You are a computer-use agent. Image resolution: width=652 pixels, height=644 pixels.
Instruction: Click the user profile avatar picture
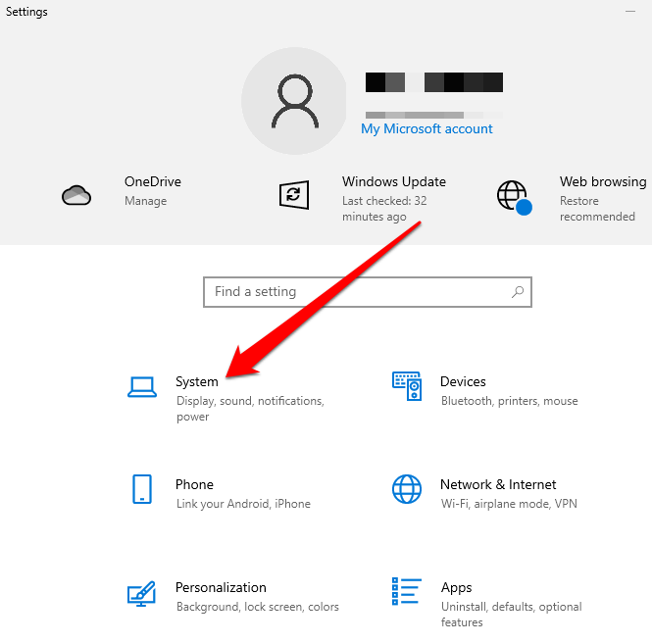293,101
